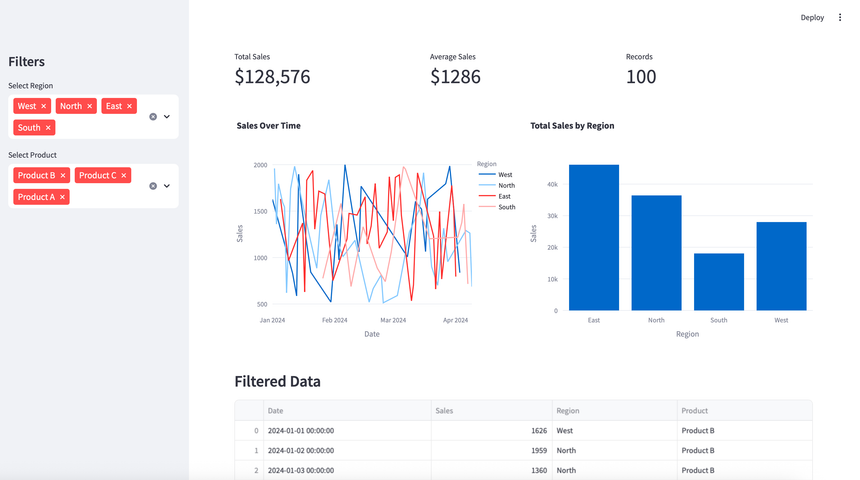Remove the Product B tag
Screen dimensions: 860x480
[x=63, y=176]
